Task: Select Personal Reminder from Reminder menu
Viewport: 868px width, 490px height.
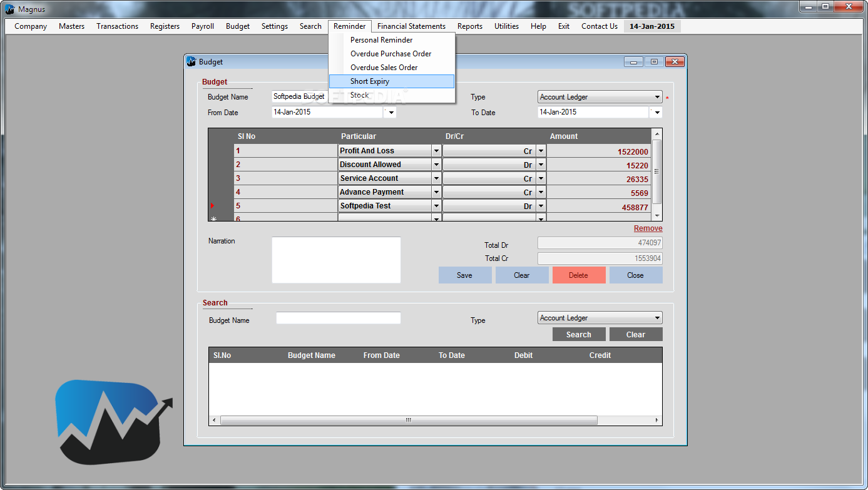Action: pos(392,40)
